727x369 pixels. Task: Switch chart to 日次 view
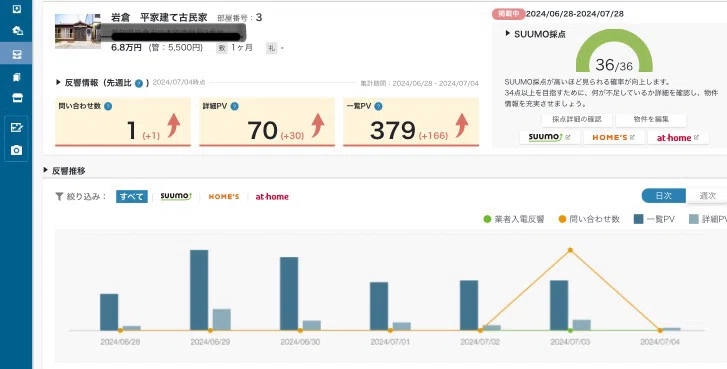pyautogui.click(x=663, y=196)
